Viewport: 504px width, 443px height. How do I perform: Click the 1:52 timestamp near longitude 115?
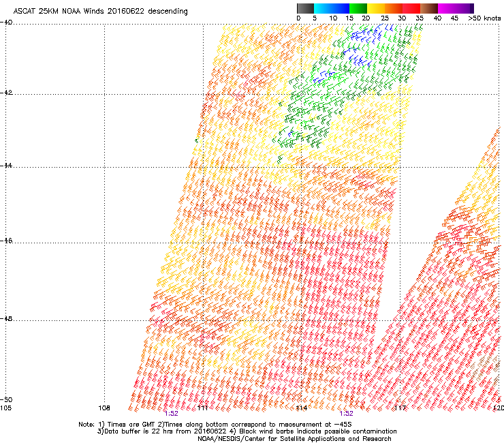346,414
